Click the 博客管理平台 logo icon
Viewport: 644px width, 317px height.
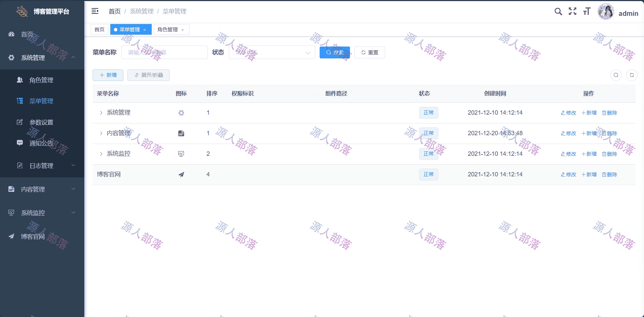[x=22, y=11]
